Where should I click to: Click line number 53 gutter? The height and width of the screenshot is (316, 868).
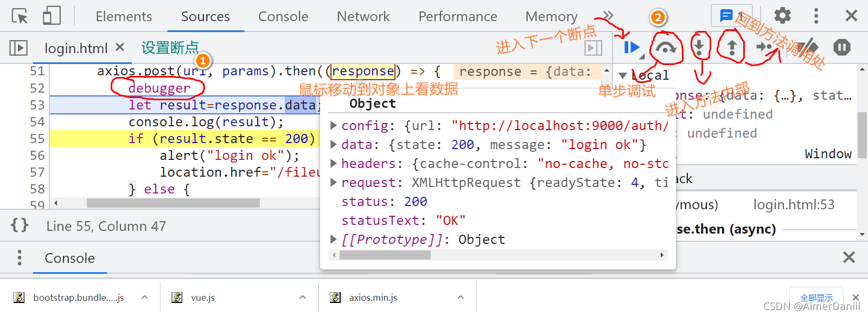tap(37, 105)
